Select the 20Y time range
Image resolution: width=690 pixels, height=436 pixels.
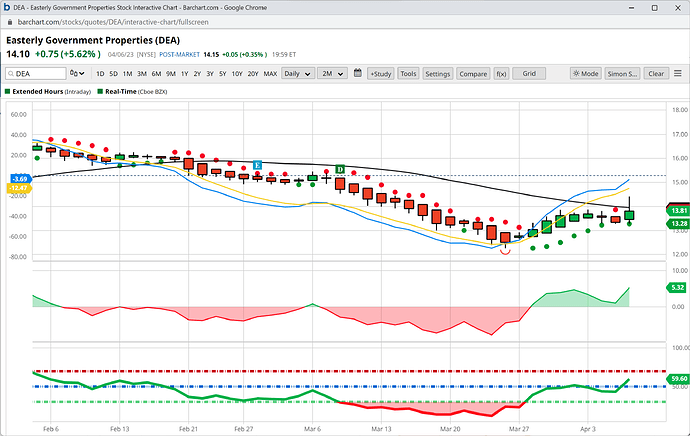[253, 73]
